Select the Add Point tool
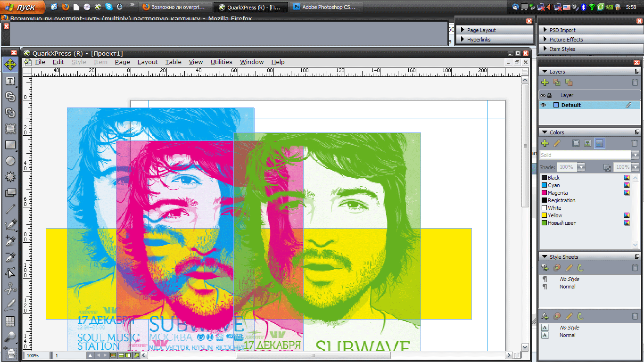The width and height of the screenshot is (644, 362). click(x=10, y=241)
